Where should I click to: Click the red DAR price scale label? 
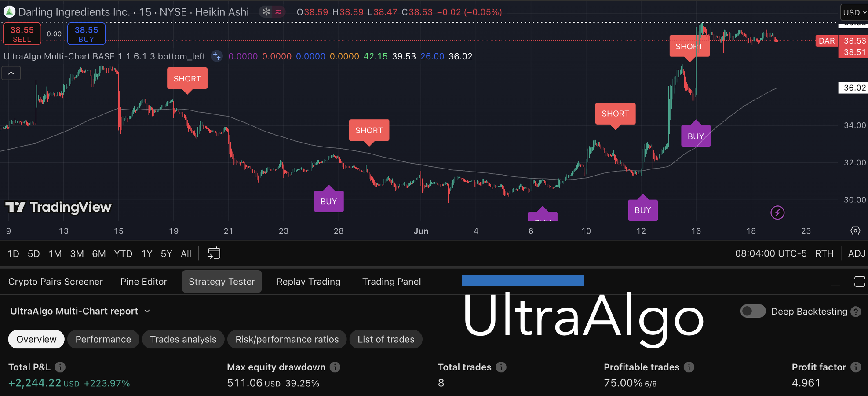click(x=827, y=41)
